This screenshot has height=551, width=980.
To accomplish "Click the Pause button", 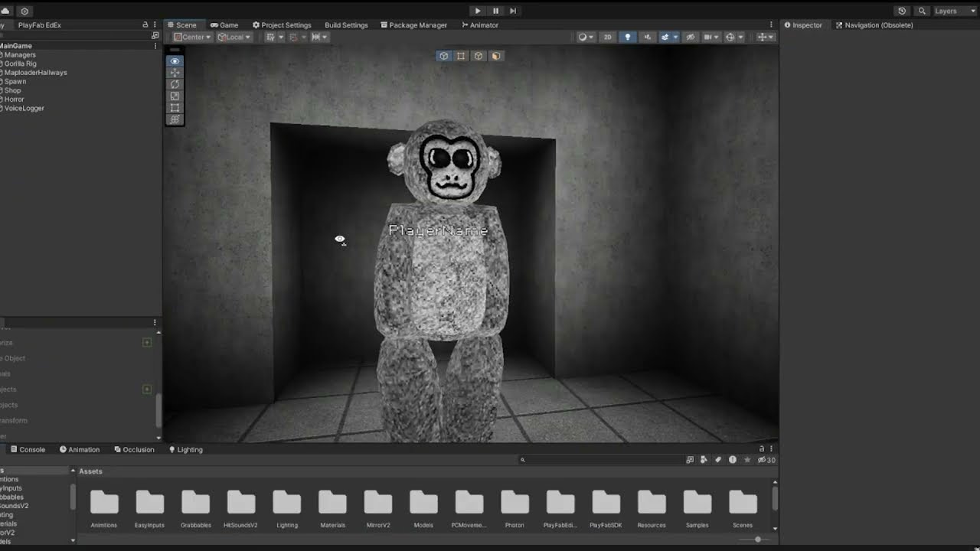I will 495,11.
